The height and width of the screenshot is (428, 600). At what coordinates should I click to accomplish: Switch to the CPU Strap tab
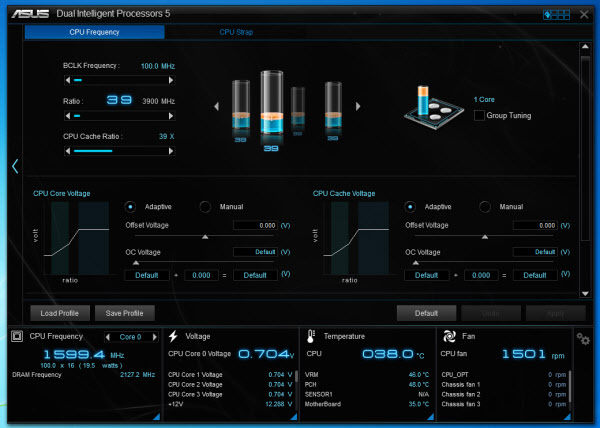[x=236, y=32]
